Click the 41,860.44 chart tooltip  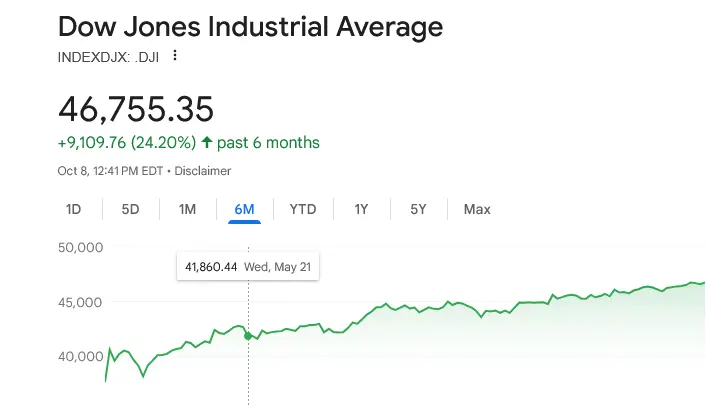(247, 267)
